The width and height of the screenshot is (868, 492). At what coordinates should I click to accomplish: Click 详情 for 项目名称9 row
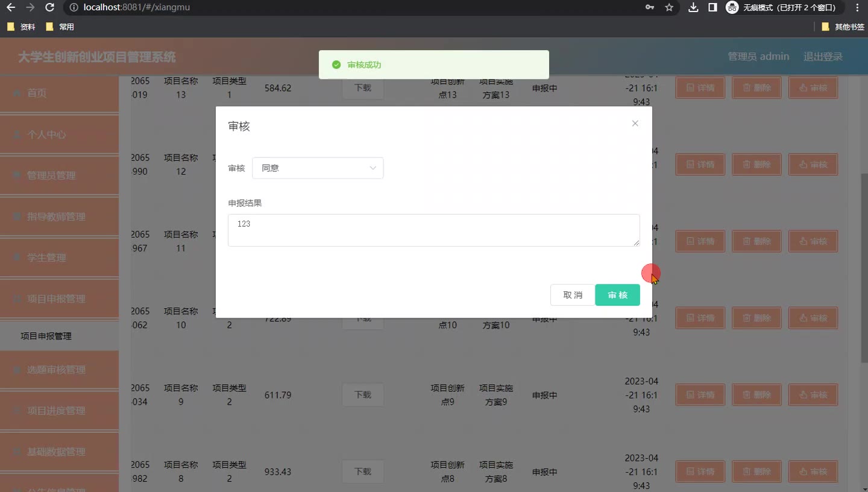coord(700,395)
